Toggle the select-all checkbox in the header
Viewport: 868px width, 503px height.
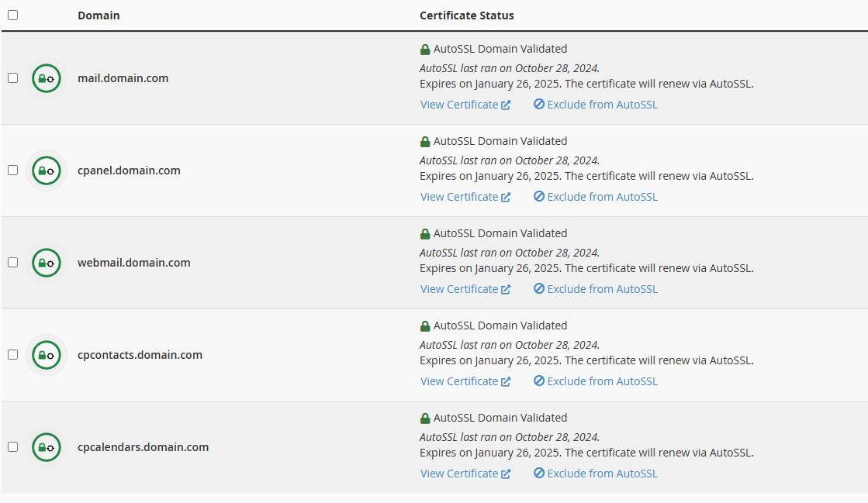coord(12,15)
